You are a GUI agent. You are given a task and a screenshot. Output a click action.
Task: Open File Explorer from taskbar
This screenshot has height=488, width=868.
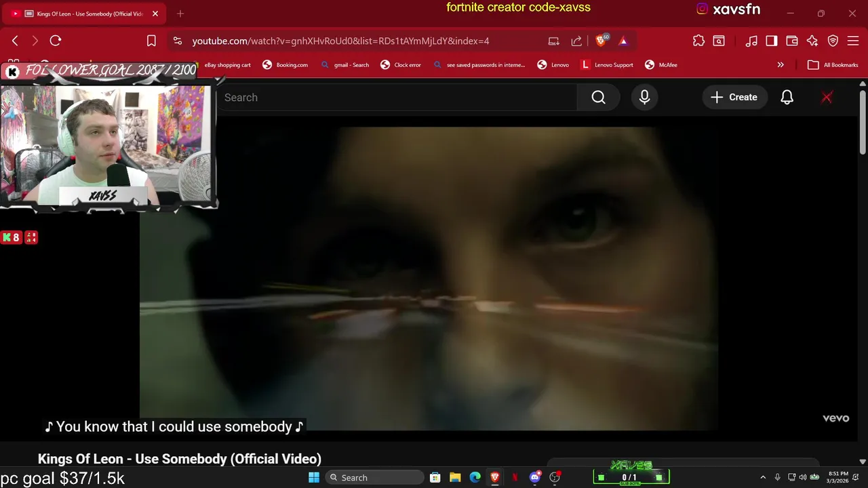(455, 478)
